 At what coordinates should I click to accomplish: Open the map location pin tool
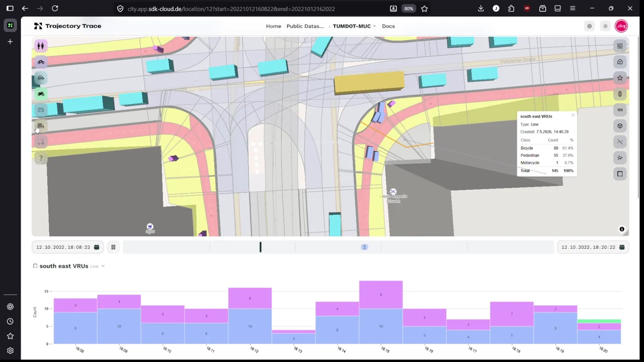[x=620, y=62]
